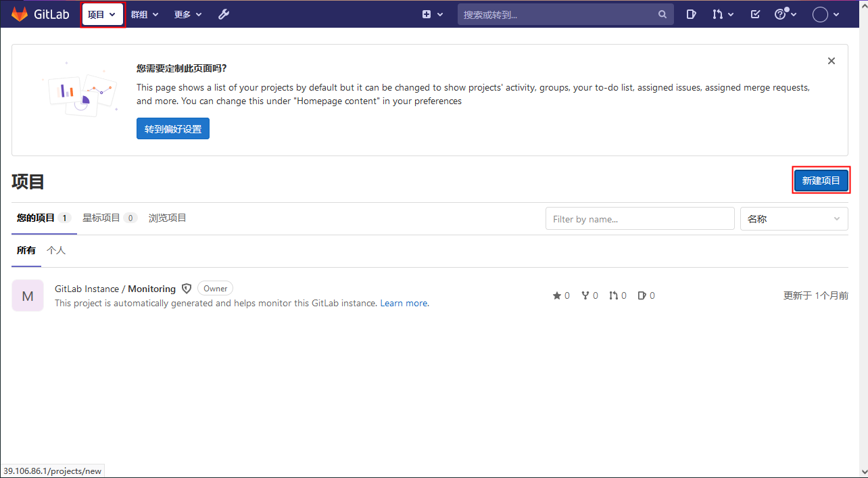Click the search magnifier icon
Viewport: 868px width, 478px height.
tap(662, 14)
